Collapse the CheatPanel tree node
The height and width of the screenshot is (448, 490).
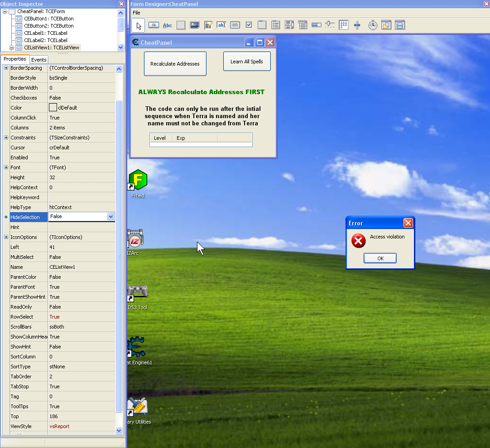click(x=5, y=11)
